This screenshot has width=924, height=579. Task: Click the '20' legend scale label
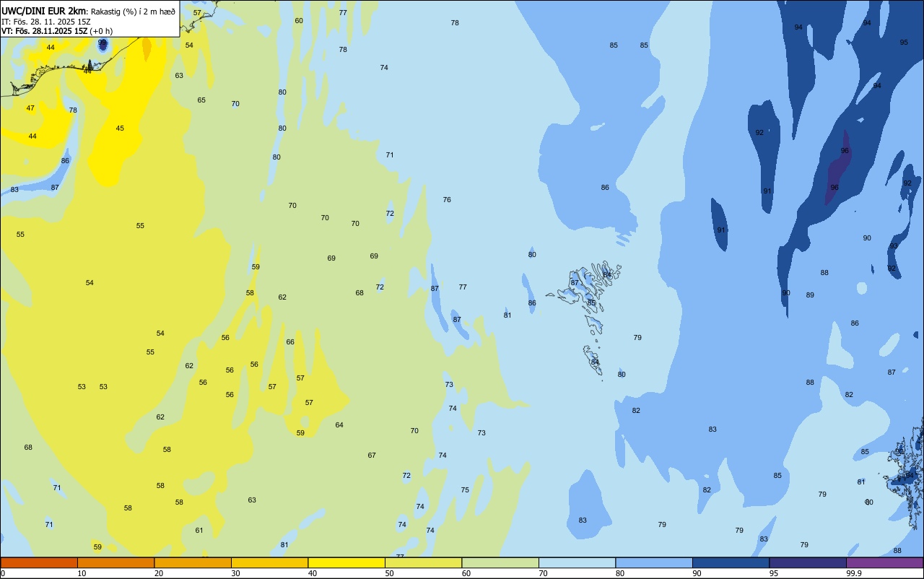[158, 573]
